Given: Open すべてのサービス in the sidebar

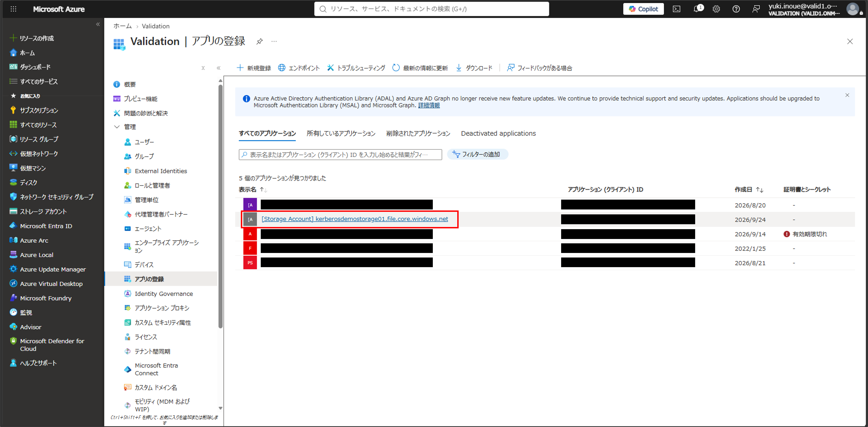Looking at the screenshot, I should pyautogui.click(x=34, y=82).
